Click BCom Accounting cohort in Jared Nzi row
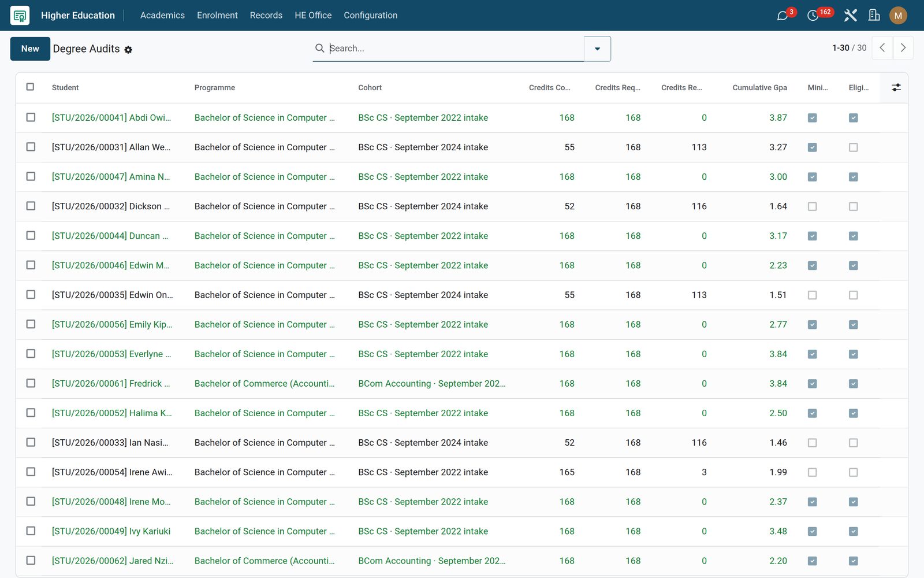Viewport: 924px width, 578px height. pyautogui.click(x=431, y=561)
